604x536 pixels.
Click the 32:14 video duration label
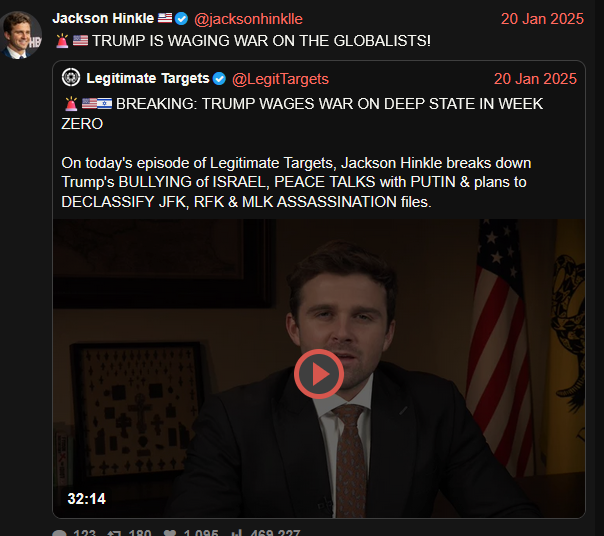coord(86,499)
